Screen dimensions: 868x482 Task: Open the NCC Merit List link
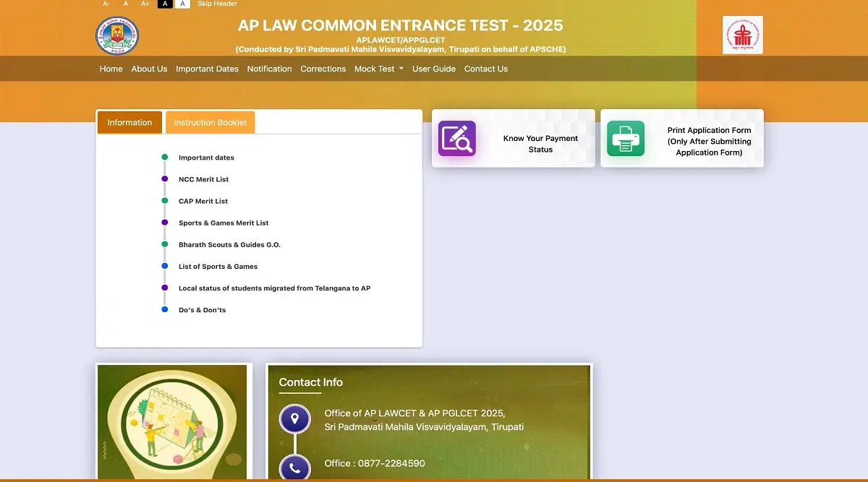[203, 179]
